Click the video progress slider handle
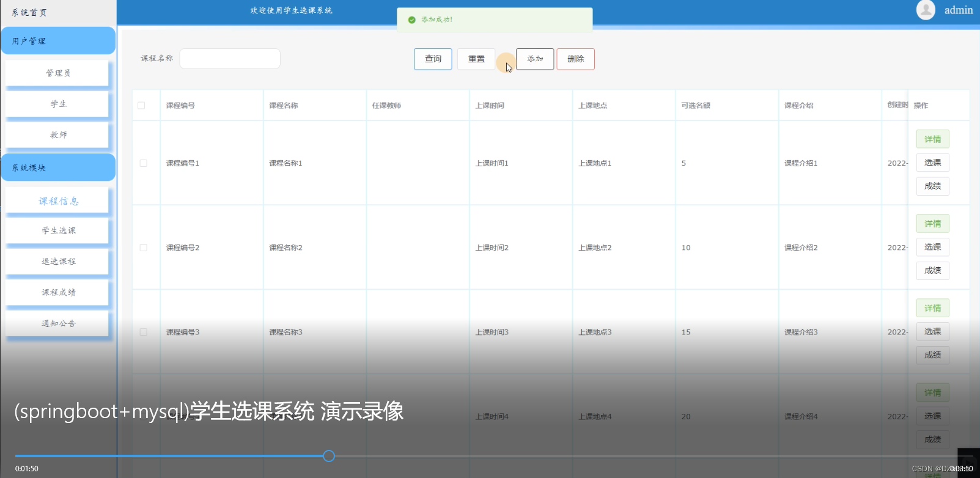 click(x=329, y=456)
